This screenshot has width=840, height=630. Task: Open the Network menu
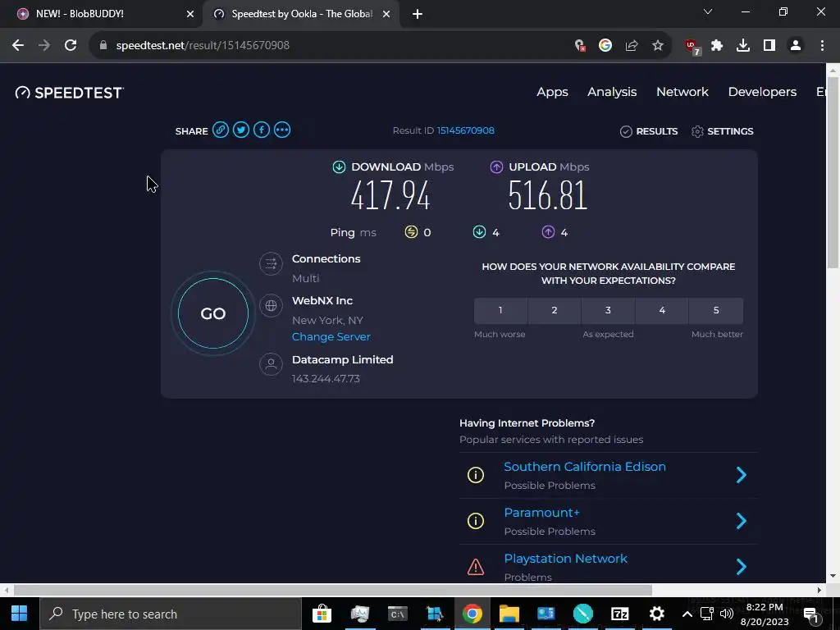[x=682, y=92]
